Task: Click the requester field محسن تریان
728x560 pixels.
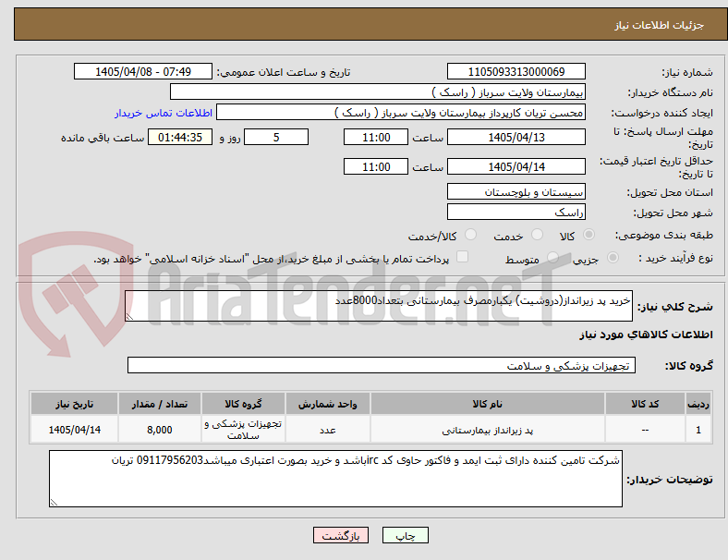Action: click(401, 113)
